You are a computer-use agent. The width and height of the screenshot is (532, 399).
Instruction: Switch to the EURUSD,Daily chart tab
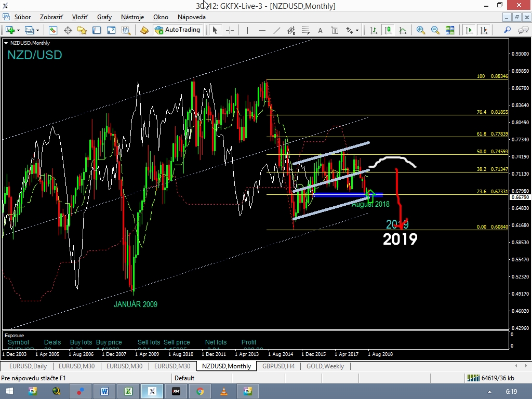tap(28, 366)
